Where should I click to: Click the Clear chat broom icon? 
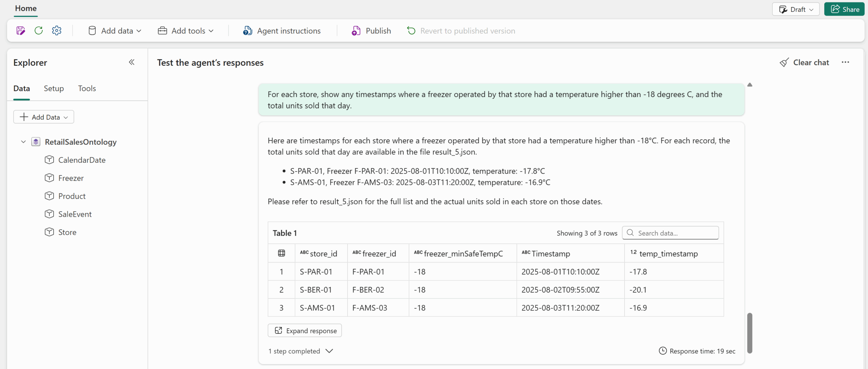784,63
